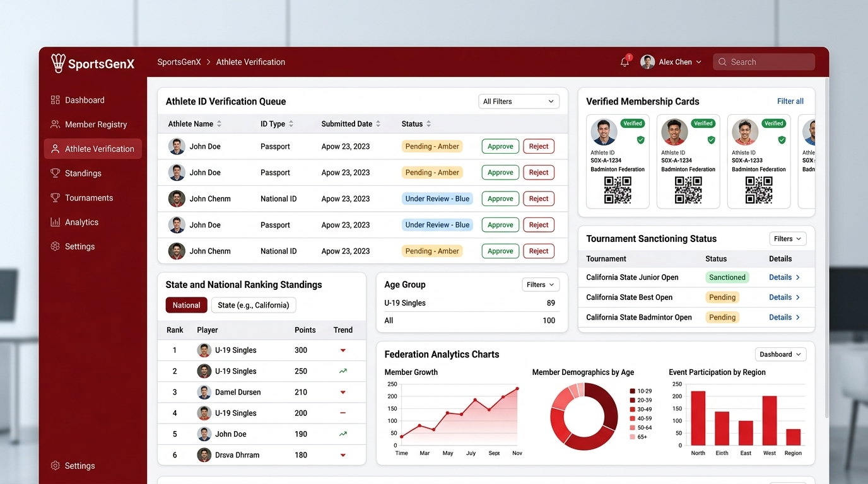Click the 65+ legend color swatch
The image size is (868, 484).
pos(632,437)
